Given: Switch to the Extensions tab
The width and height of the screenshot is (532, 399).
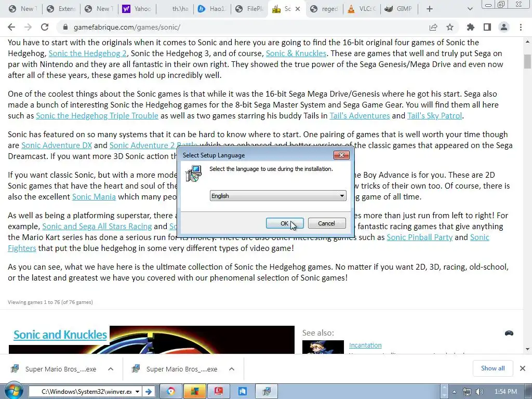Looking at the screenshot, I should (61, 9).
